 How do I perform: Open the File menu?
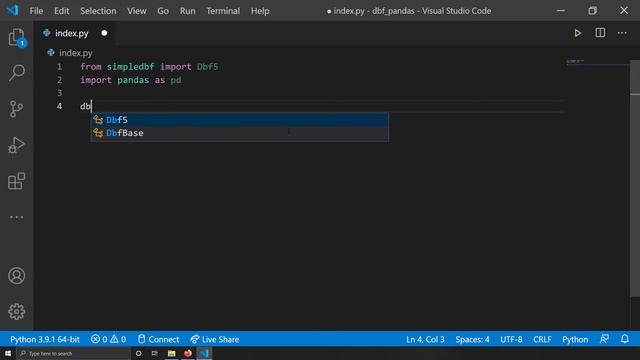pyautogui.click(x=36, y=11)
